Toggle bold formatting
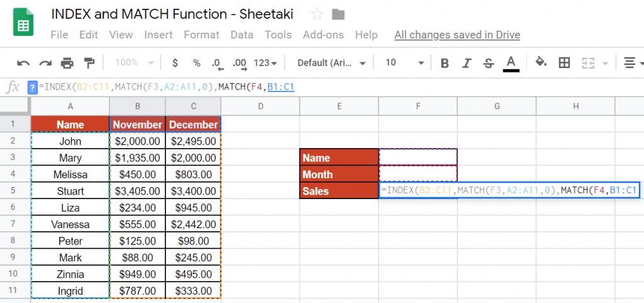Image resolution: width=644 pixels, height=303 pixels. point(445,63)
